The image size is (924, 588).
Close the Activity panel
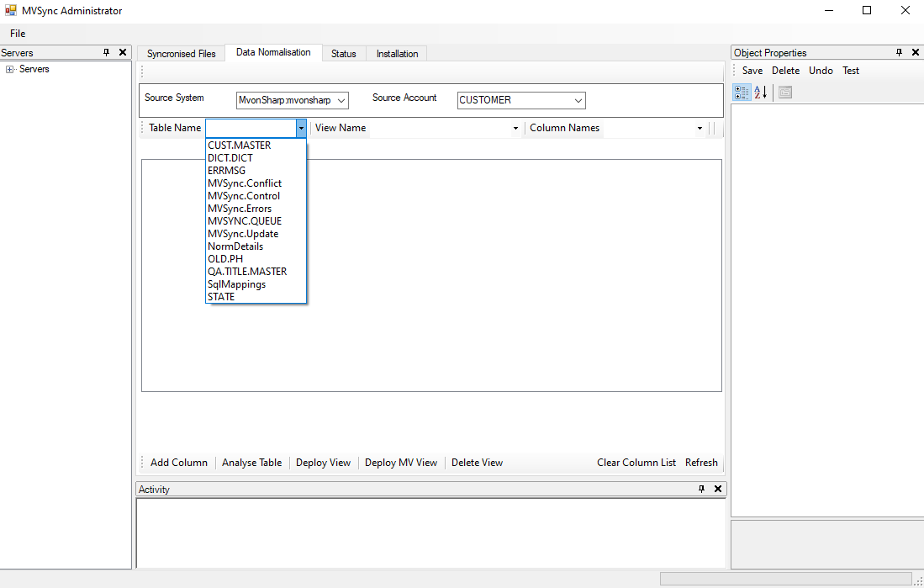pyautogui.click(x=718, y=489)
